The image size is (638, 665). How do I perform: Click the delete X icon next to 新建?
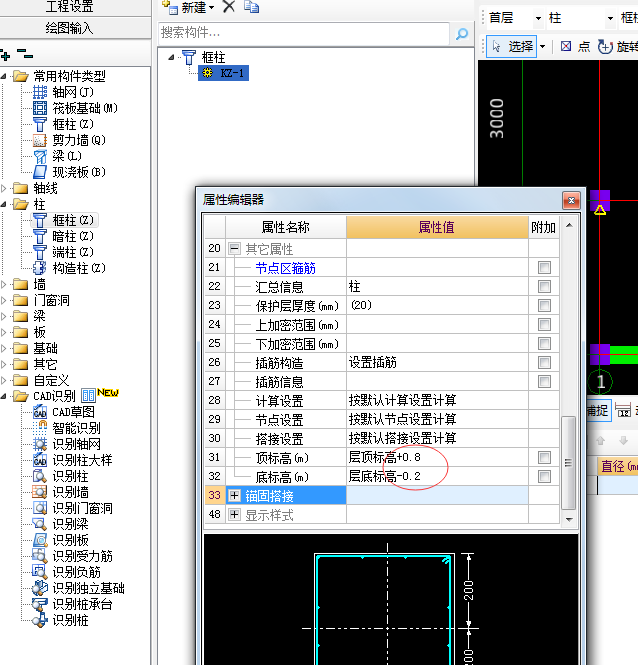coord(229,6)
